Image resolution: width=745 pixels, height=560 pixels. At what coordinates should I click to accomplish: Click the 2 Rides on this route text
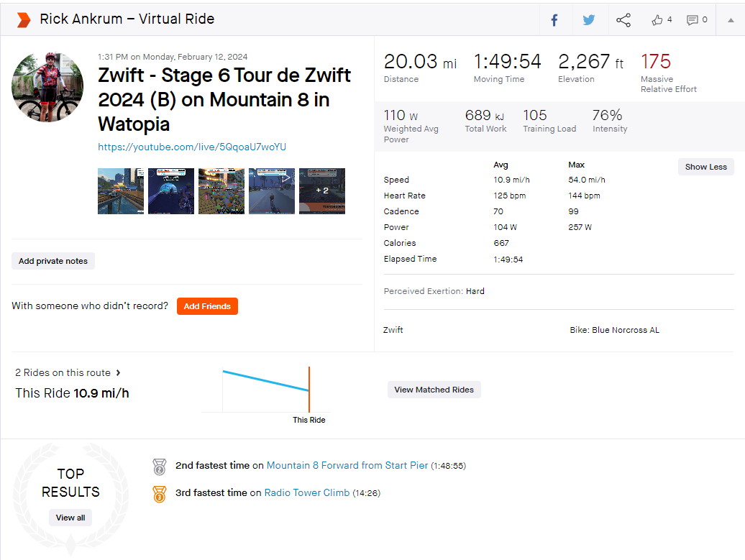pyautogui.click(x=63, y=373)
